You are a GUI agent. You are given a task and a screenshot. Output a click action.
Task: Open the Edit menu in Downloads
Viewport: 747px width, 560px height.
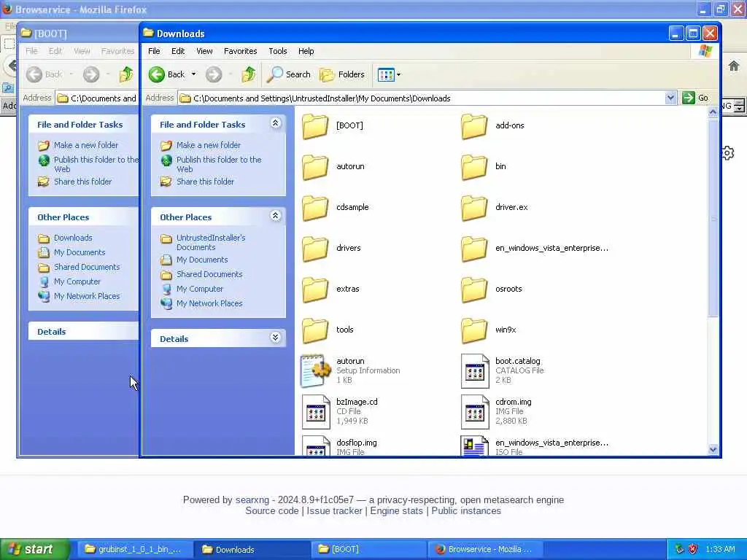[x=178, y=51]
